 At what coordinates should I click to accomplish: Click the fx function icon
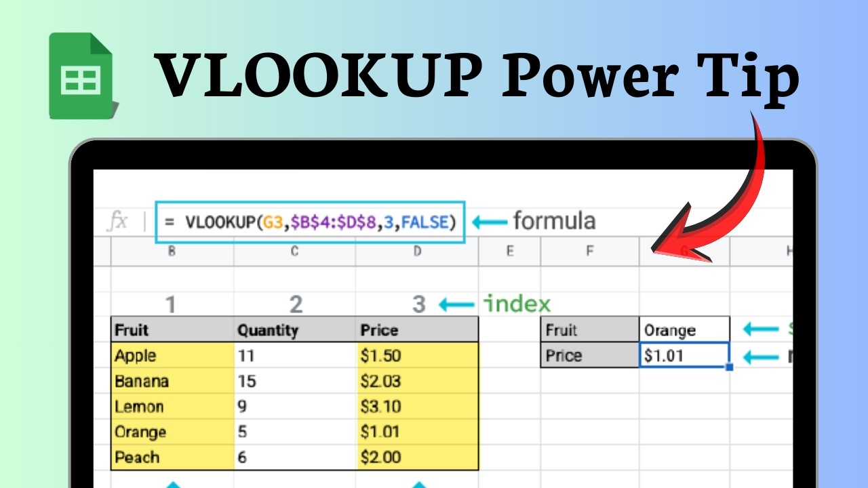[118, 222]
